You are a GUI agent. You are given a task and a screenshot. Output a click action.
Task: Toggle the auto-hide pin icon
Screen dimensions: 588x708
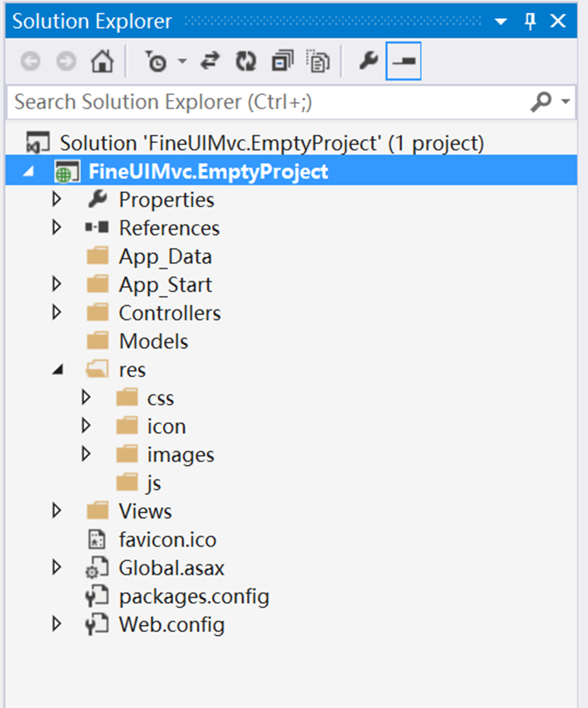(x=530, y=21)
